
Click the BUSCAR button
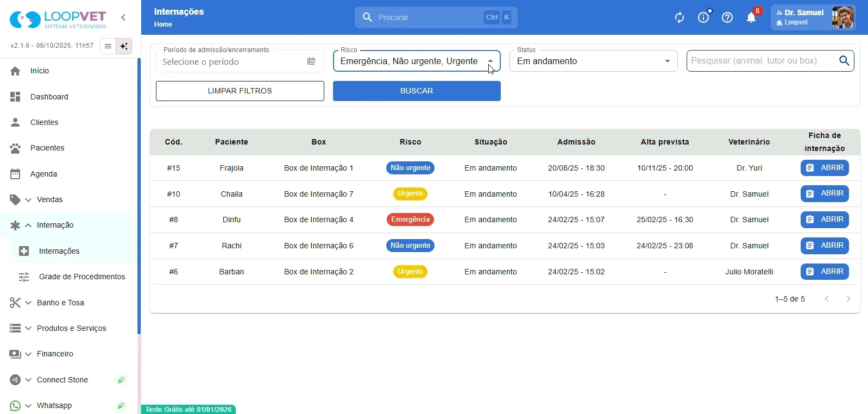click(417, 91)
